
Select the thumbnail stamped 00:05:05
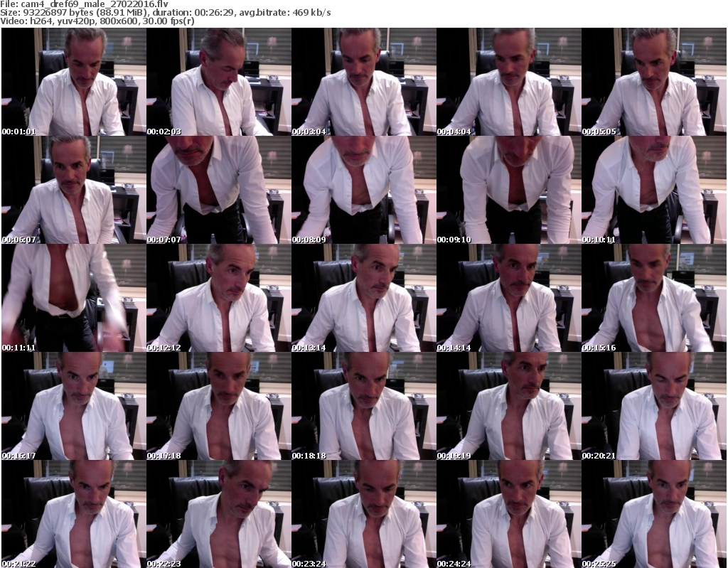(x=654, y=82)
